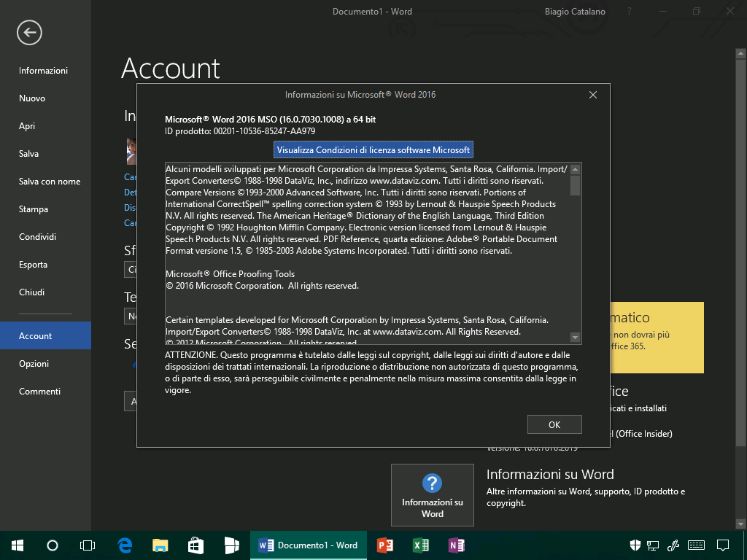
Task: Select Stampa in the backstage menu
Action: click(34, 209)
